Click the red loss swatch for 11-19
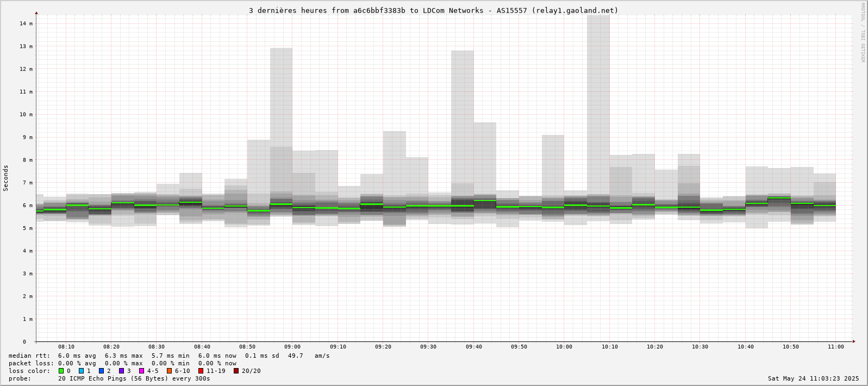This screenshot has width=868, height=386. pyautogui.click(x=201, y=371)
